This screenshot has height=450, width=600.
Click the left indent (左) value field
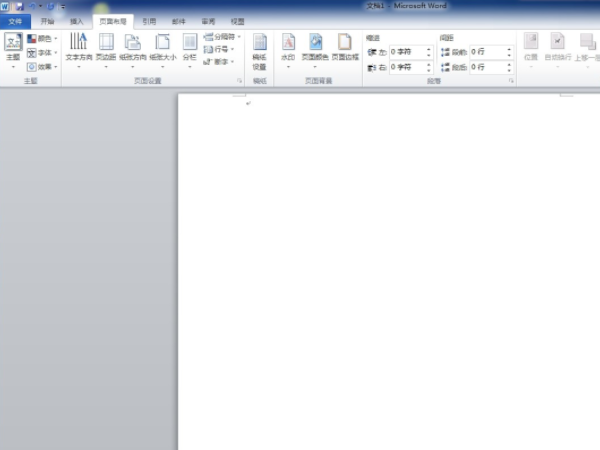pyautogui.click(x=408, y=51)
